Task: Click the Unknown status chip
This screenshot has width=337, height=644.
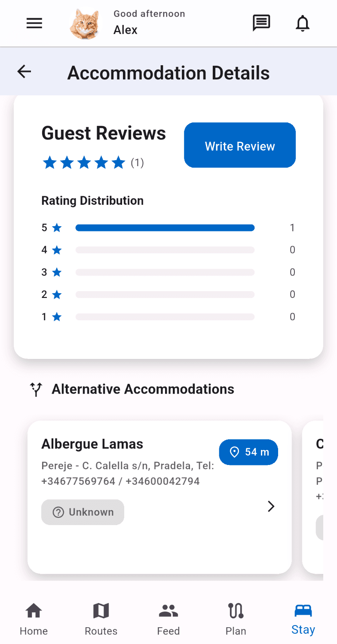Action: click(x=83, y=512)
